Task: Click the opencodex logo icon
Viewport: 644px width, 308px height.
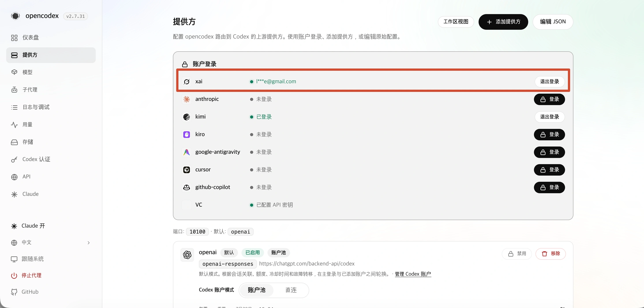Action: 15,16
